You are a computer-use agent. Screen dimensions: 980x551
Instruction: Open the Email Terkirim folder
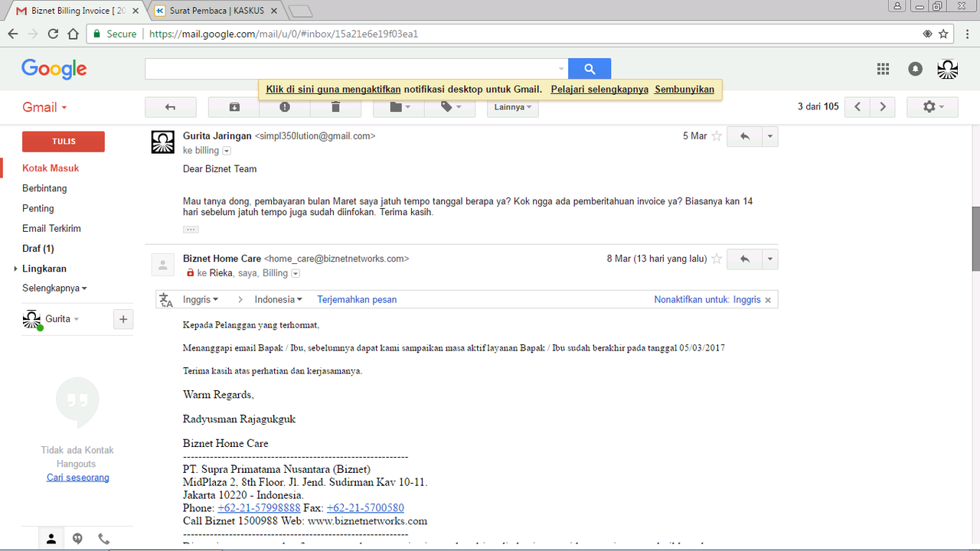[x=51, y=228]
